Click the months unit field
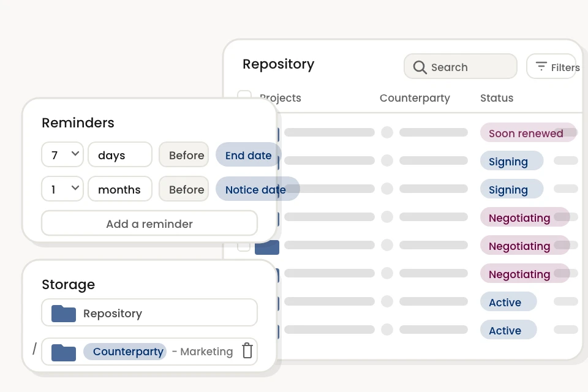 [x=120, y=189]
